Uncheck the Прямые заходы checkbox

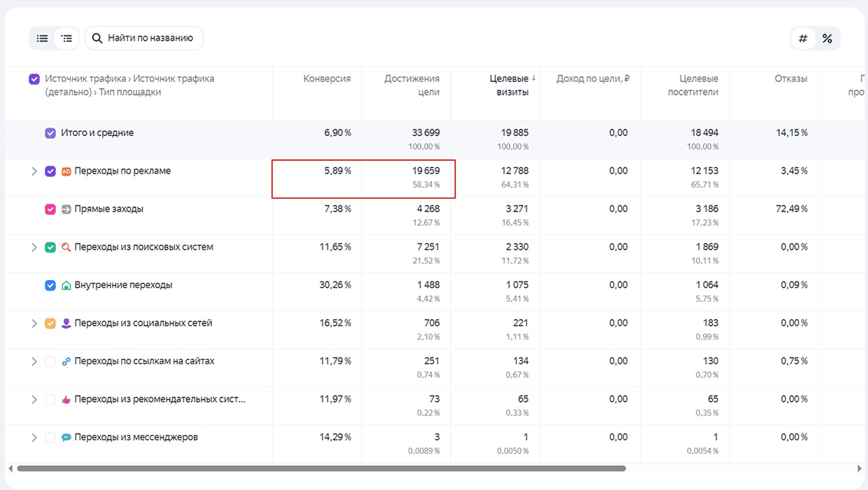[50, 209]
